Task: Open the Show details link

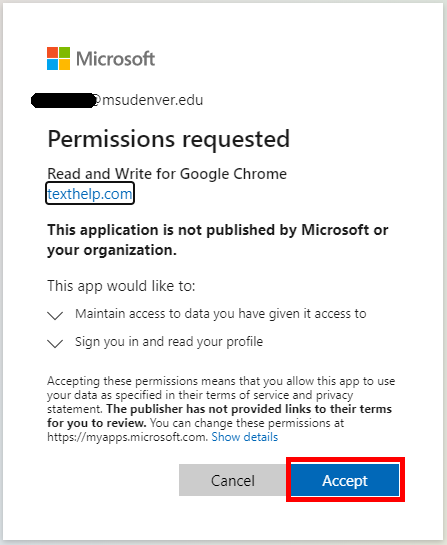Action: (x=245, y=437)
